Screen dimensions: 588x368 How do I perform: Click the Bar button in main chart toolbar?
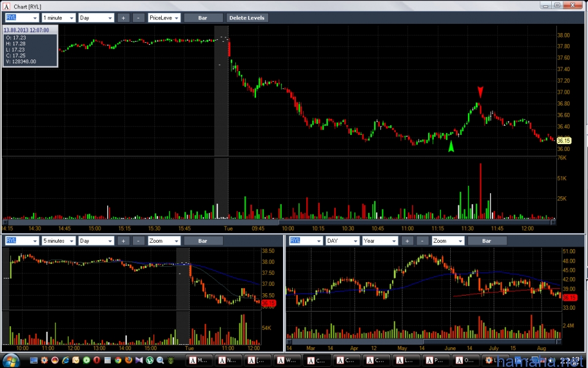click(203, 18)
